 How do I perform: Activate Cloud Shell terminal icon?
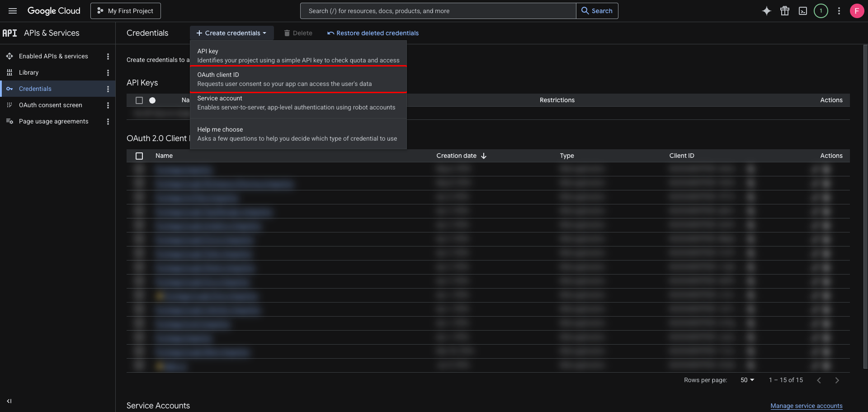803,11
